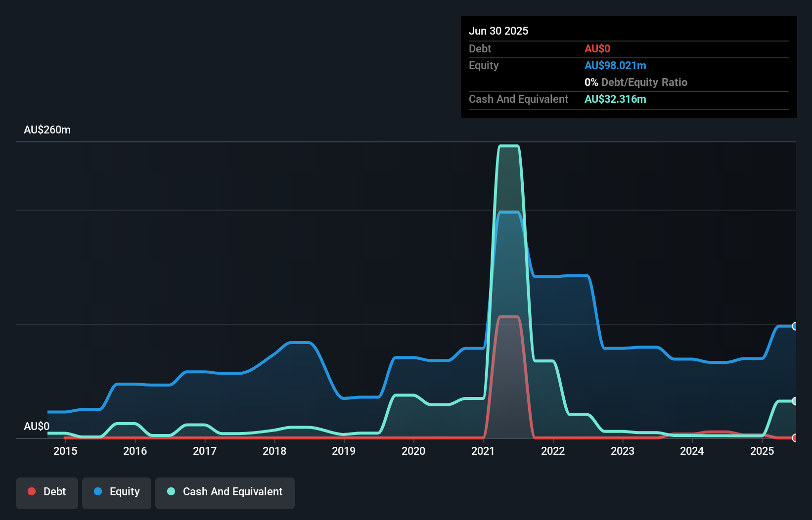The width and height of the screenshot is (812, 520).
Task: Select the 2015 label on the x-axis
Action: [65, 451]
